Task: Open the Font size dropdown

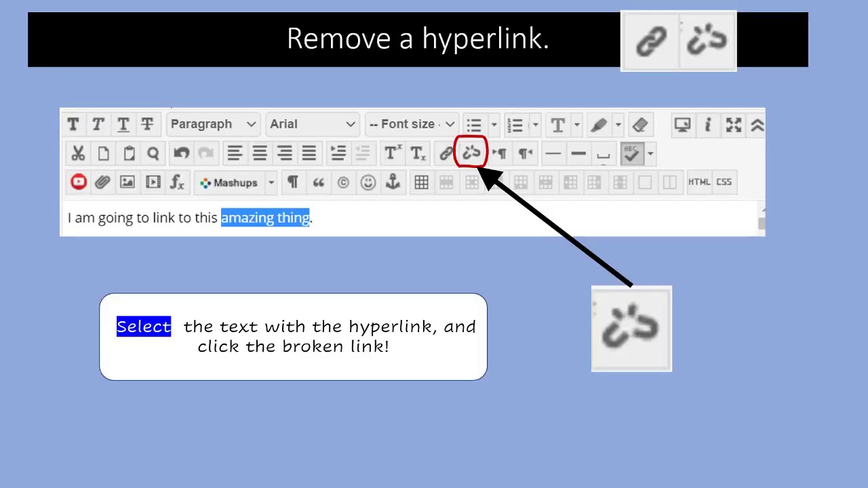Action: pyautogui.click(x=412, y=124)
